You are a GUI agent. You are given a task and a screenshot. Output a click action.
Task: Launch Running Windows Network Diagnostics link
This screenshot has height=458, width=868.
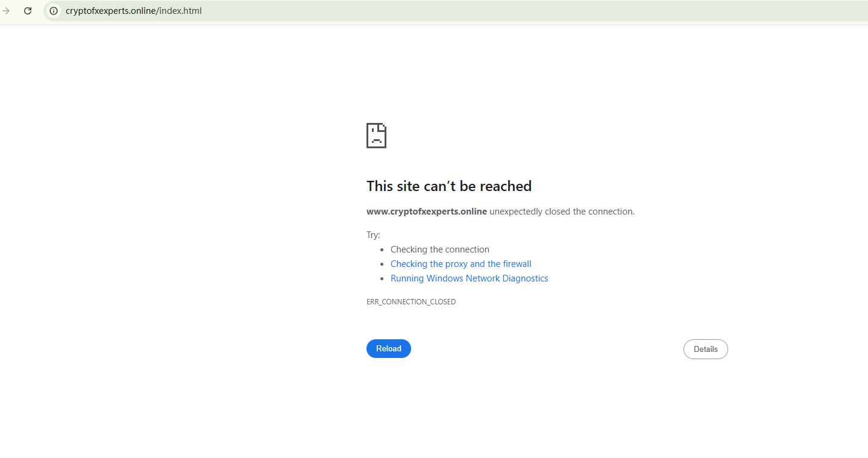[x=470, y=278]
